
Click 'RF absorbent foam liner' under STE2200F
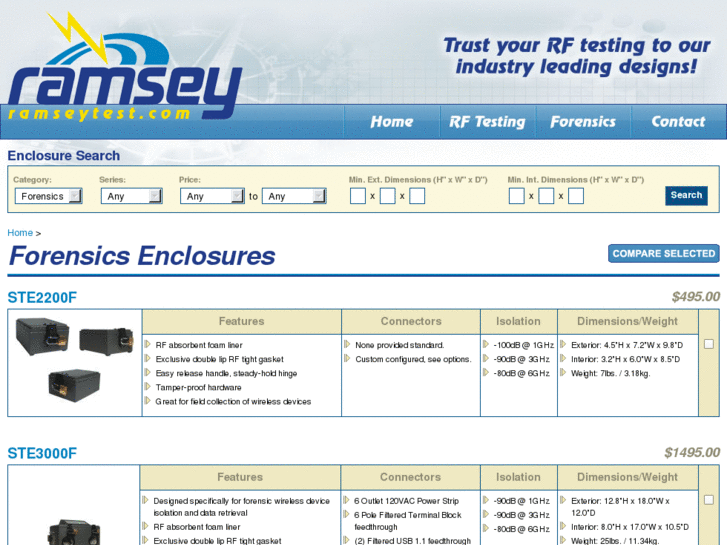(199, 345)
